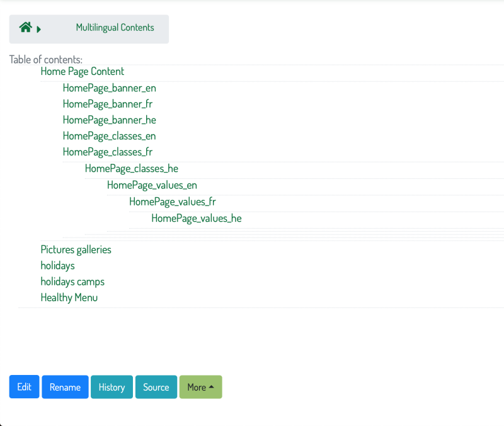Click the Edit button
This screenshot has height=426, width=504.
[x=24, y=387]
